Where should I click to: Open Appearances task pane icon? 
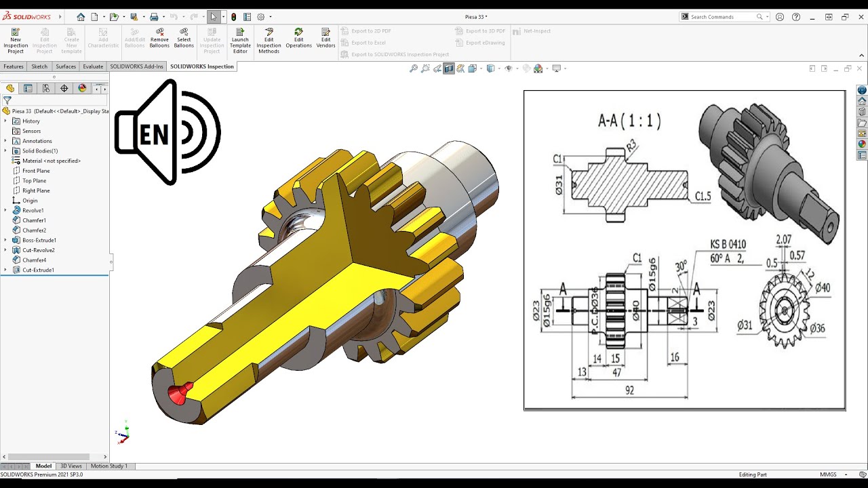[862, 144]
